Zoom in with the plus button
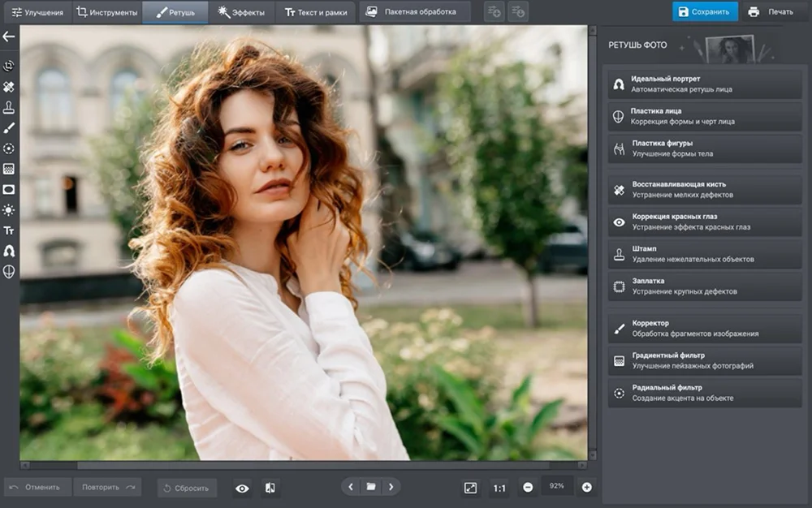This screenshot has width=812, height=508. pyautogui.click(x=586, y=487)
